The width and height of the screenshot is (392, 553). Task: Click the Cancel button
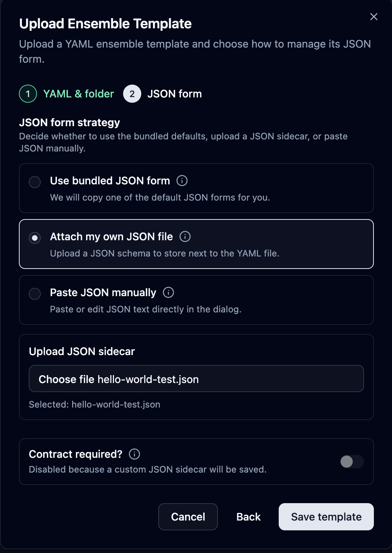pyautogui.click(x=188, y=517)
